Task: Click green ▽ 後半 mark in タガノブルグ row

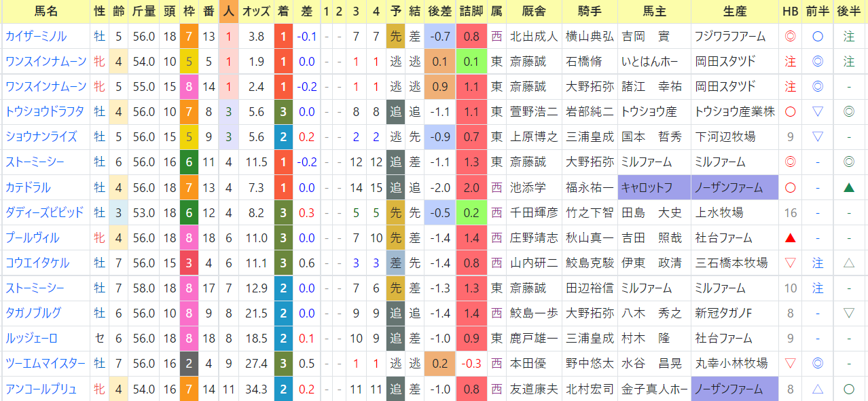Action: (x=849, y=313)
